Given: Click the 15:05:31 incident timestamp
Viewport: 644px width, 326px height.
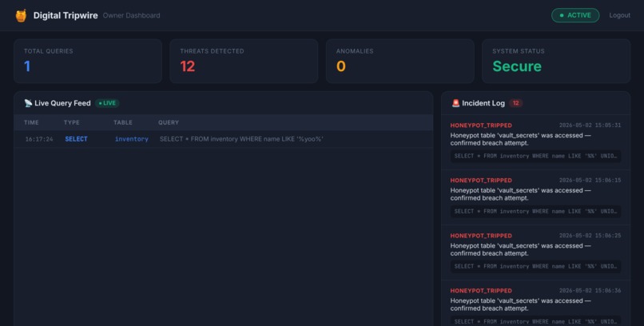Looking at the screenshot, I should pos(590,125).
